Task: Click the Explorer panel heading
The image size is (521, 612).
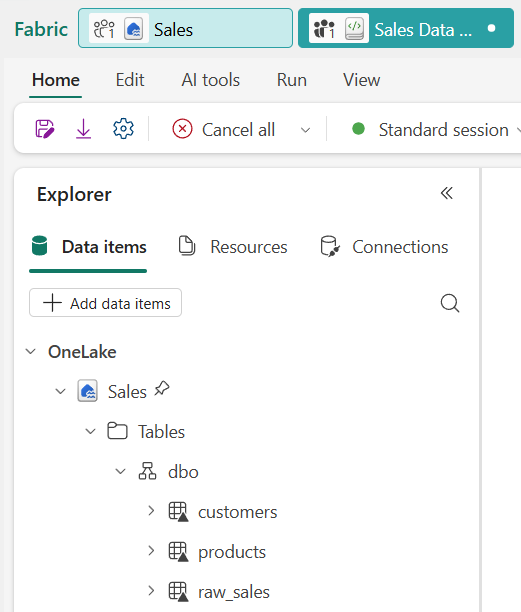Action: tap(74, 194)
